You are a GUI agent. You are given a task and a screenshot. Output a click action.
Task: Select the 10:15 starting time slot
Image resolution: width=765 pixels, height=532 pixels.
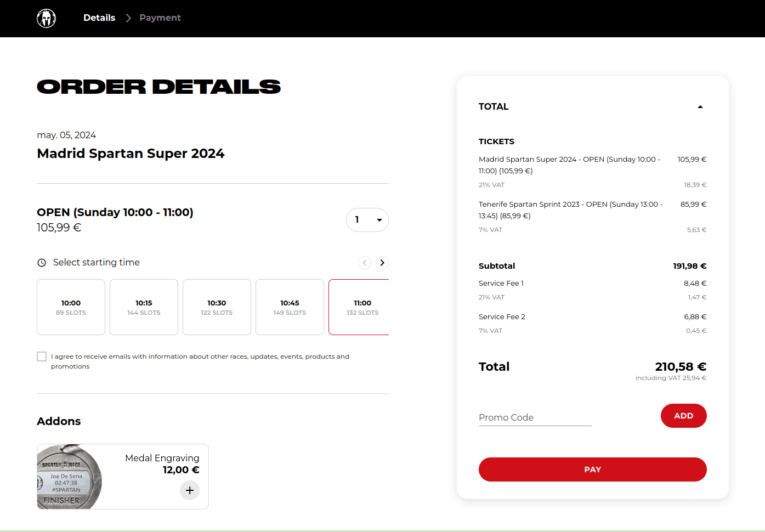click(144, 307)
